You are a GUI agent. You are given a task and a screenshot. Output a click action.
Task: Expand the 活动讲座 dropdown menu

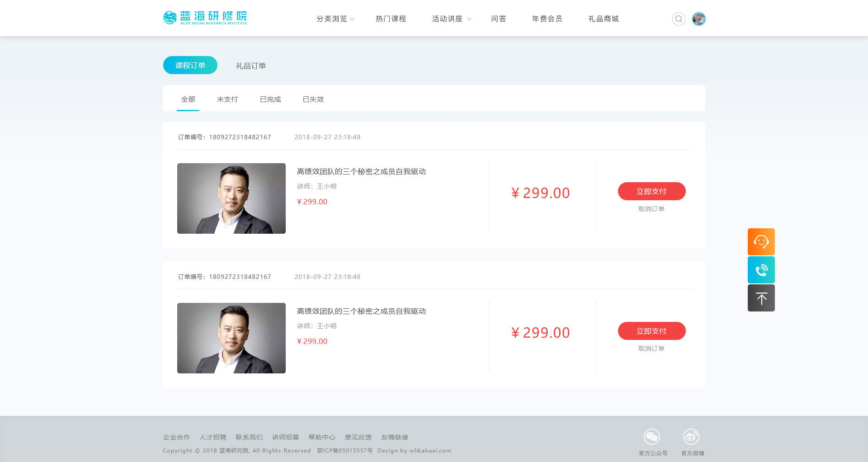click(451, 19)
